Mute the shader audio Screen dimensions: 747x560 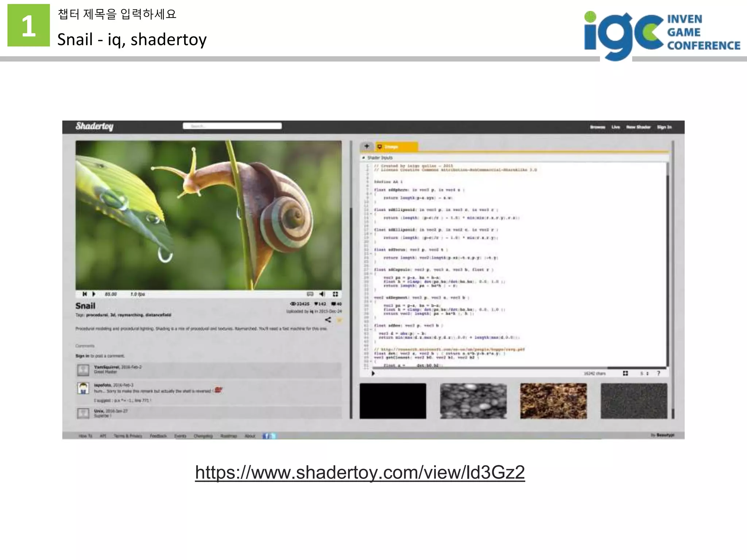(322, 294)
